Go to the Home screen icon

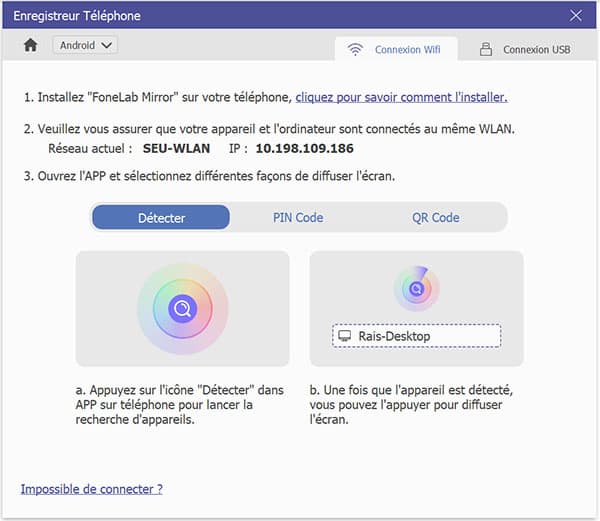pyautogui.click(x=30, y=45)
